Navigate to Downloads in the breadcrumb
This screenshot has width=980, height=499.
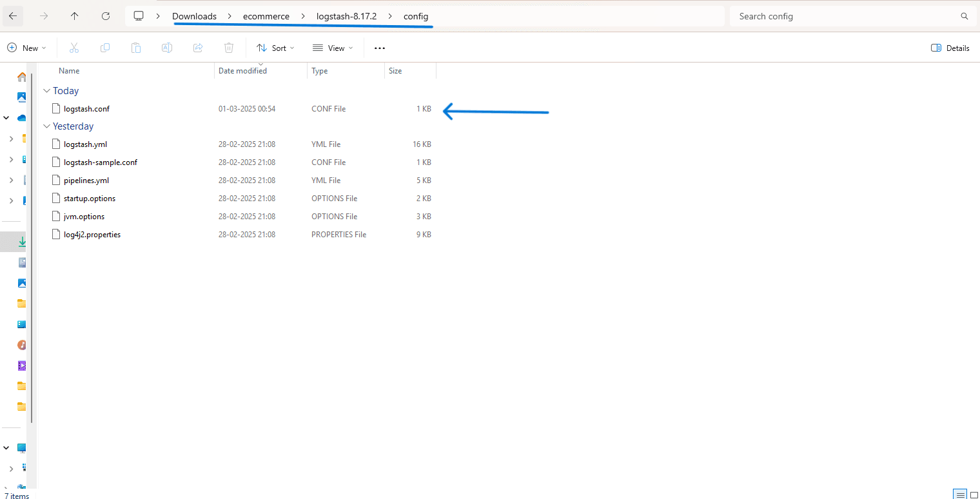pos(194,16)
